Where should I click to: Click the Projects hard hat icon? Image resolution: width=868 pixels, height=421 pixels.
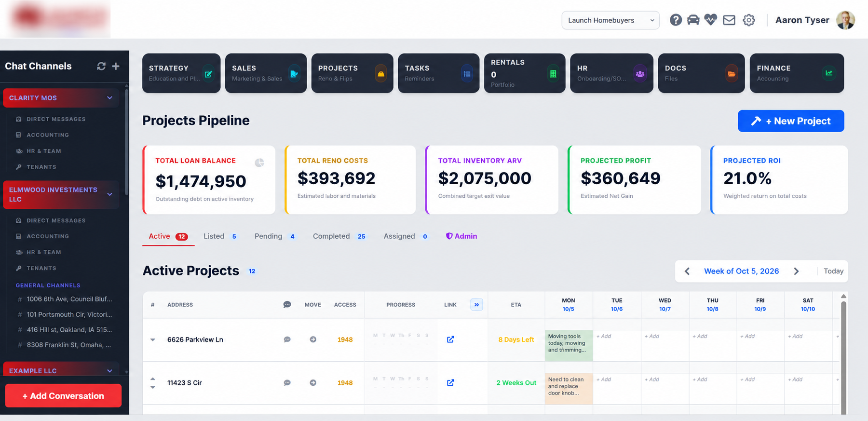[x=381, y=74]
